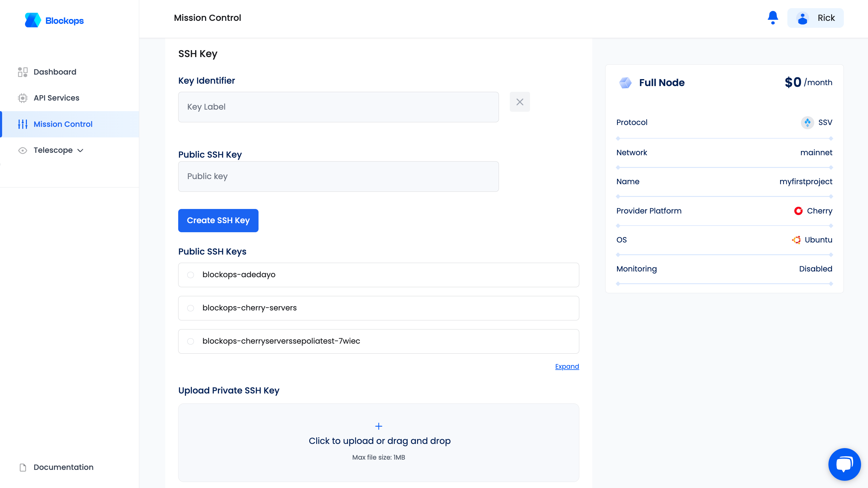Click the Protocol label in summary
The image size is (868, 488).
[x=632, y=123]
